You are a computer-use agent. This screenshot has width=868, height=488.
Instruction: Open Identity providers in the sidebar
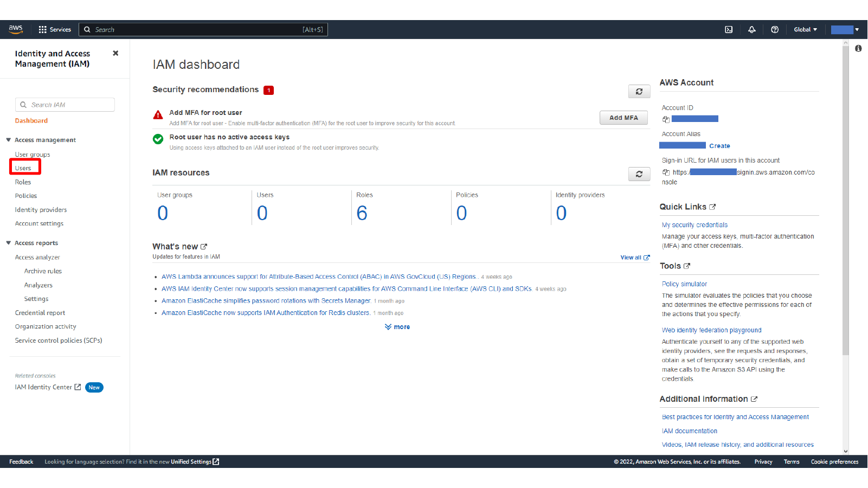click(x=41, y=210)
